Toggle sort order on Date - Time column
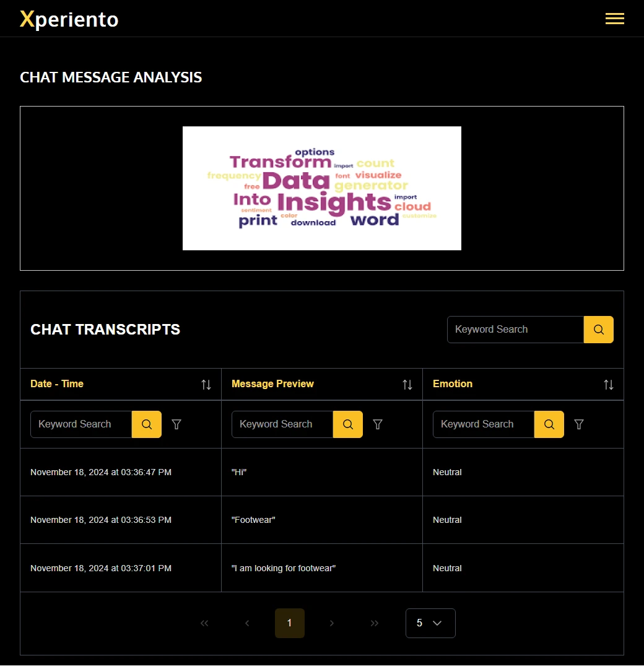644x666 pixels. point(206,385)
